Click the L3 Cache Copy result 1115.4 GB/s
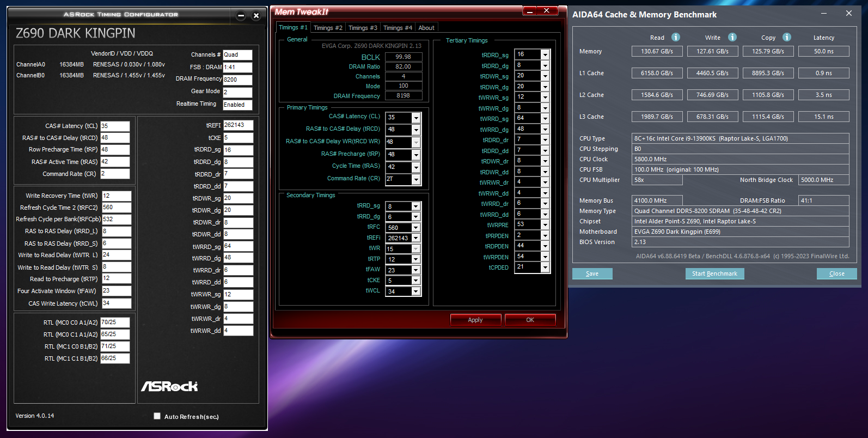This screenshot has height=438, width=868. [768, 117]
